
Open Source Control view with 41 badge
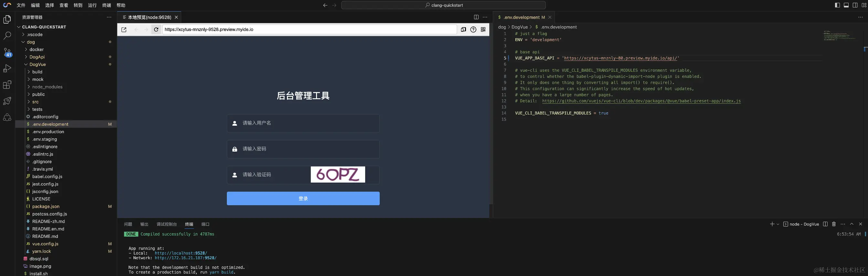[7, 52]
